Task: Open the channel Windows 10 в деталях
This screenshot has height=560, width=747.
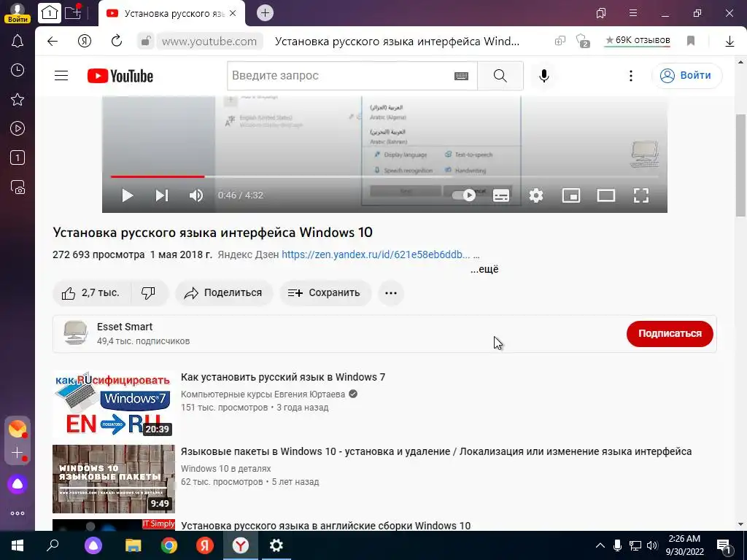Action: pos(226,469)
